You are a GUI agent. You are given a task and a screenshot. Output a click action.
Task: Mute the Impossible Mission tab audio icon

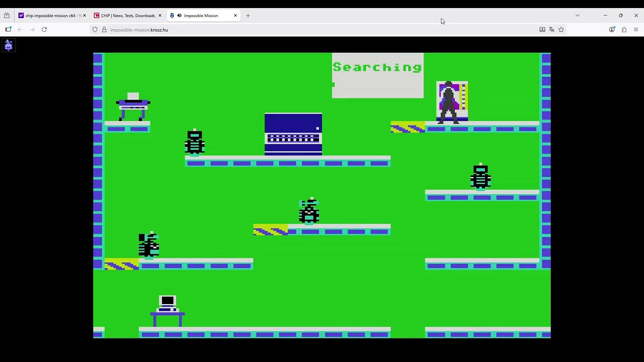pyautogui.click(x=179, y=16)
